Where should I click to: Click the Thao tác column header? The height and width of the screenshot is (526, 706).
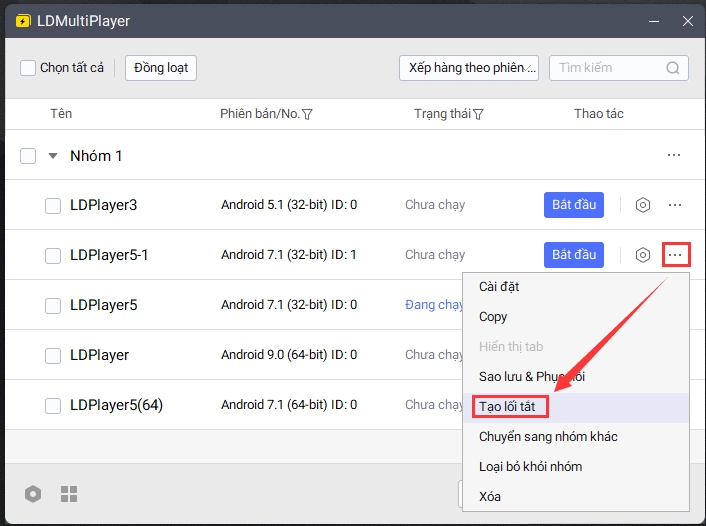click(598, 113)
